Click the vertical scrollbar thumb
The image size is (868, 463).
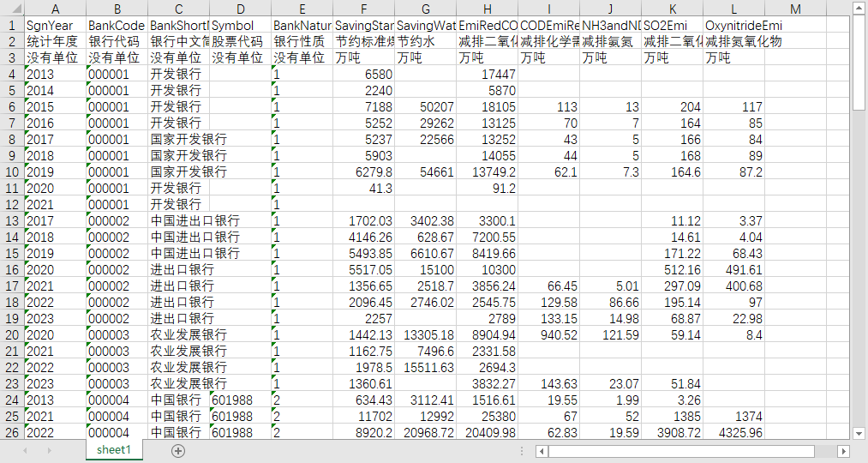tap(859, 63)
